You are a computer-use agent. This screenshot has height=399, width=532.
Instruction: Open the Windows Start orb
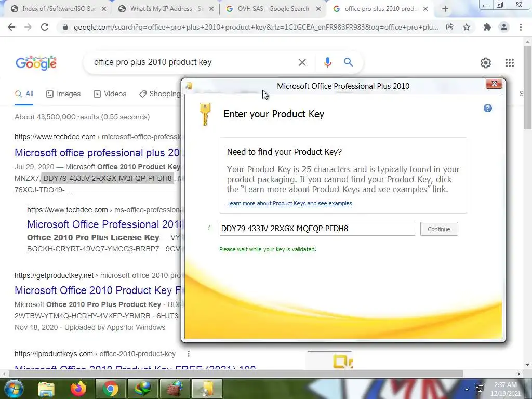14,389
